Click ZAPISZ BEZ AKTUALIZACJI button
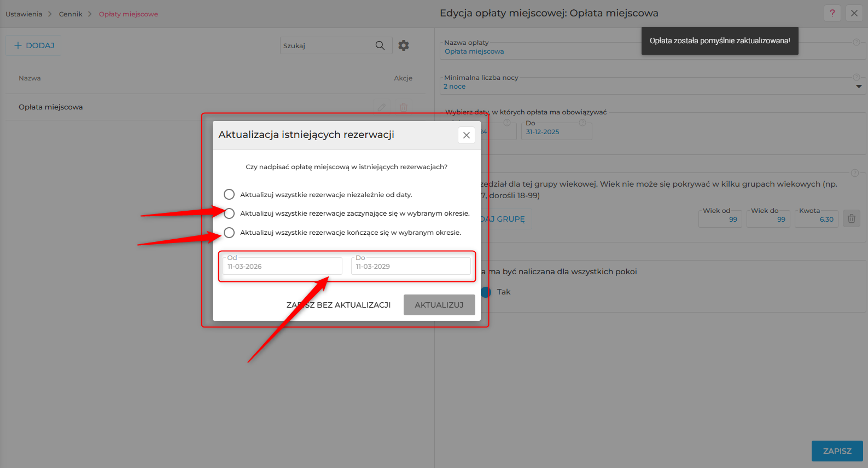Viewport: 868px width, 468px height. point(339,305)
